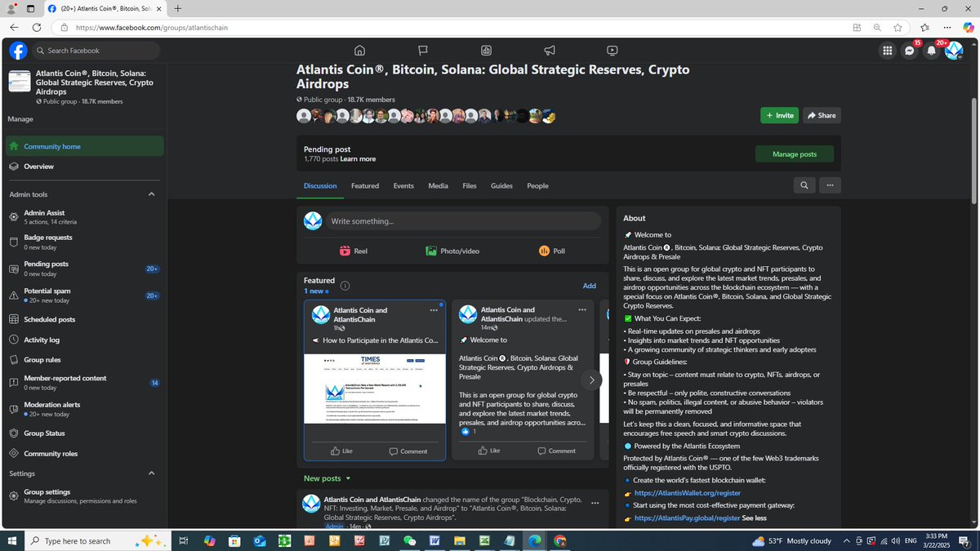The height and width of the screenshot is (551, 980).
Task: Open the AtlantisWallet.org/register link
Action: click(687, 493)
